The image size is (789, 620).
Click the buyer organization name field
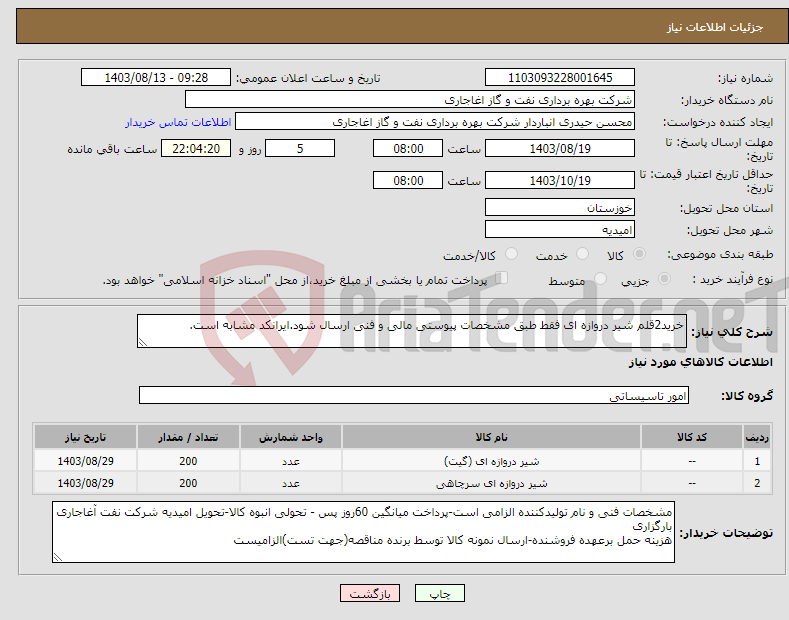tap(410, 100)
